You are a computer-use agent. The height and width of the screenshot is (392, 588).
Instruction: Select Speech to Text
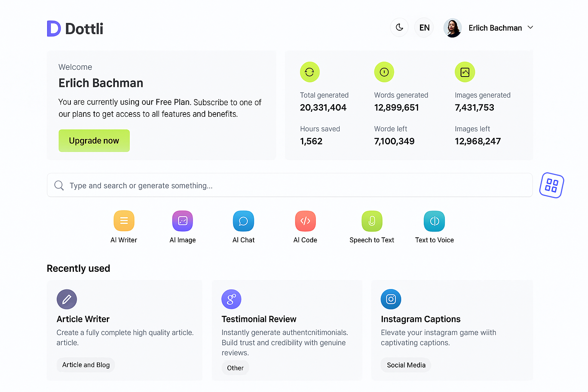click(x=372, y=221)
